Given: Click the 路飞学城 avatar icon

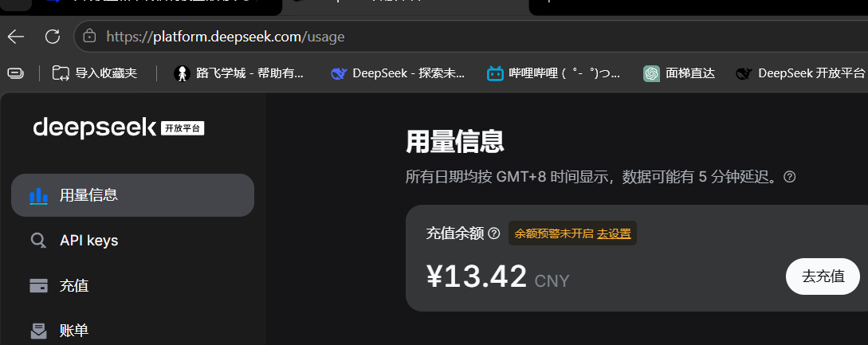Looking at the screenshot, I should tap(182, 73).
